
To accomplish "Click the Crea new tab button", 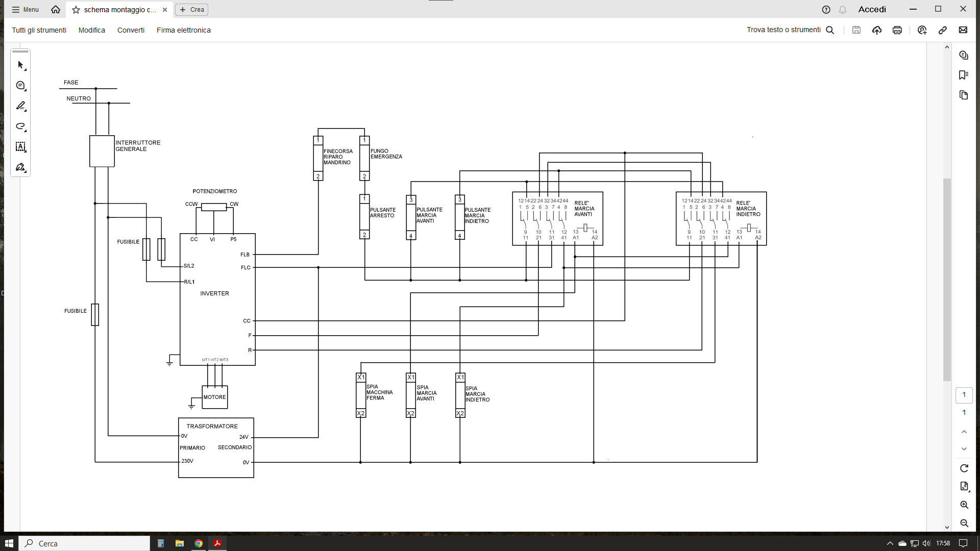I will click(x=191, y=10).
